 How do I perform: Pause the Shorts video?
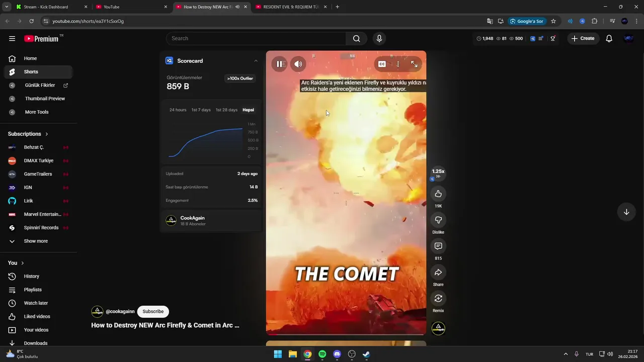click(x=280, y=64)
